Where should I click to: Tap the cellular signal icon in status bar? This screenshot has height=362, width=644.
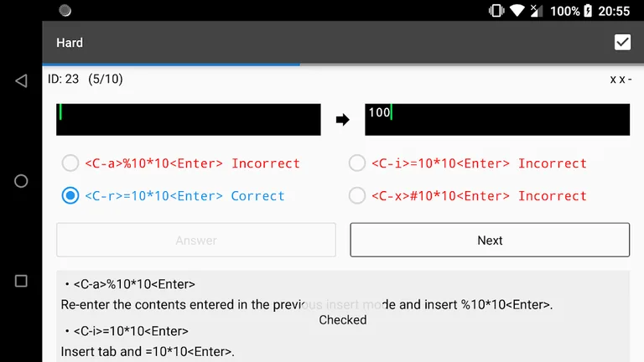537,11
